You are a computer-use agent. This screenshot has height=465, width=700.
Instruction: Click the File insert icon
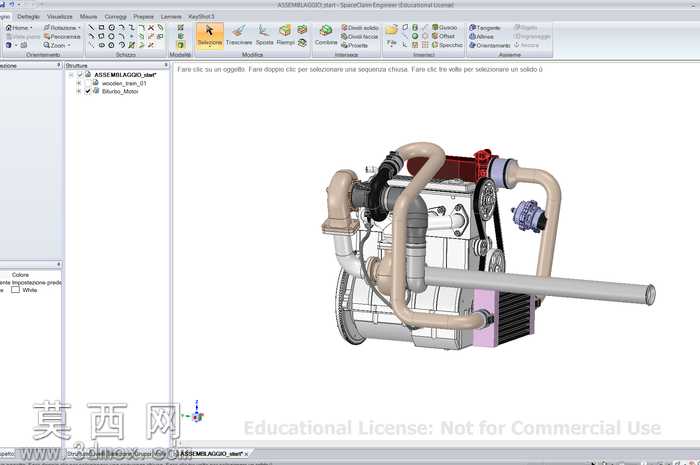click(392, 36)
